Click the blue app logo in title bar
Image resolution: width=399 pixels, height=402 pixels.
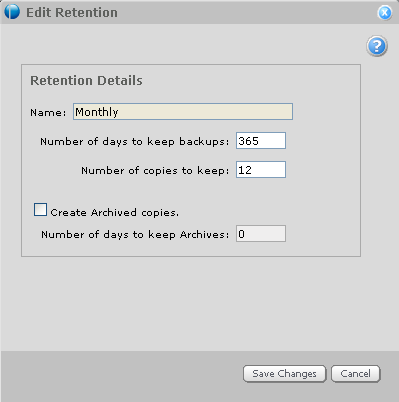coord(12,12)
